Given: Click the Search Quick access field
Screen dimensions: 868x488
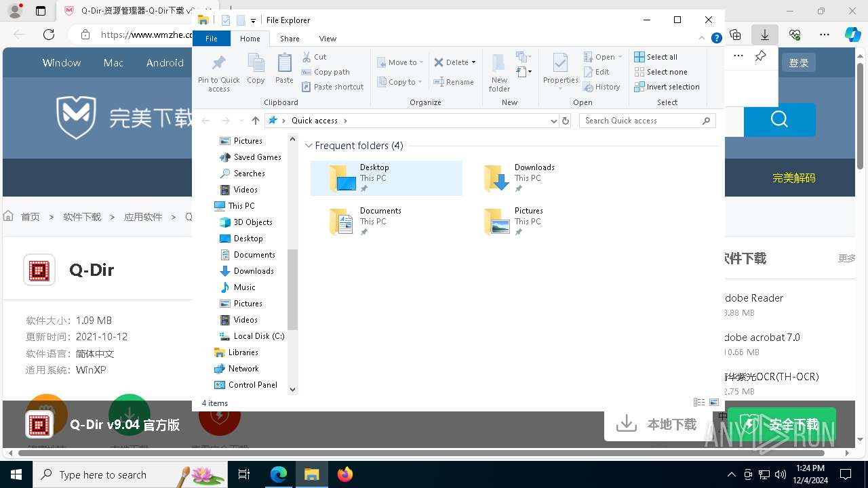Looking at the screenshot, I should click(x=648, y=121).
